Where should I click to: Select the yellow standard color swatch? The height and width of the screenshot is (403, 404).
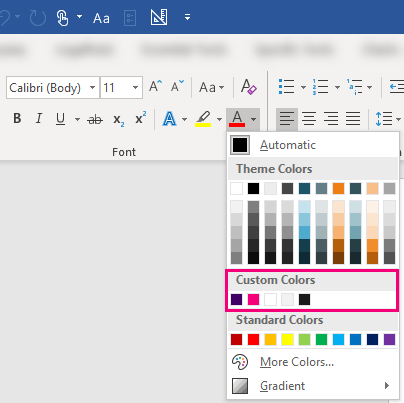(x=287, y=339)
